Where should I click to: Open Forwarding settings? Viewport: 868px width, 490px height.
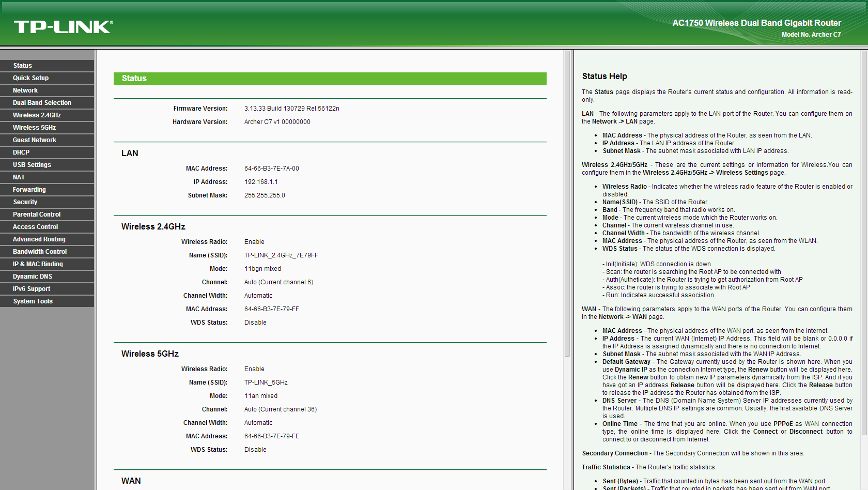(47, 190)
